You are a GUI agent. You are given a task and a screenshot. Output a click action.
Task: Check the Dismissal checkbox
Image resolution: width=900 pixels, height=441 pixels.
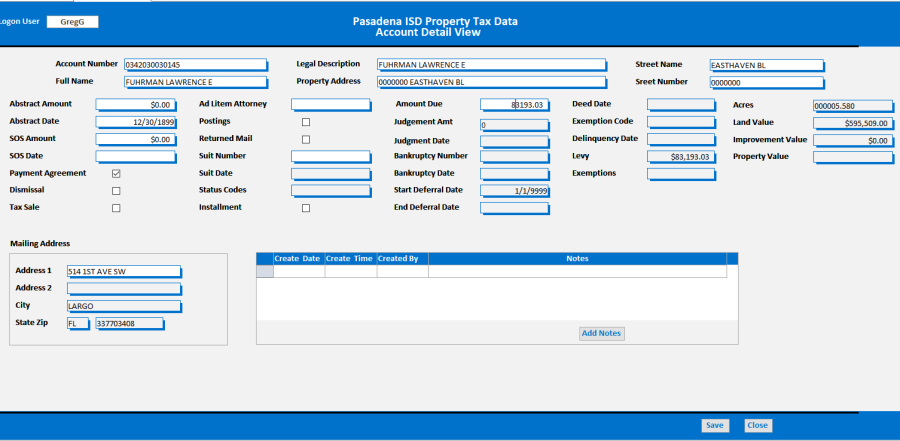point(116,191)
